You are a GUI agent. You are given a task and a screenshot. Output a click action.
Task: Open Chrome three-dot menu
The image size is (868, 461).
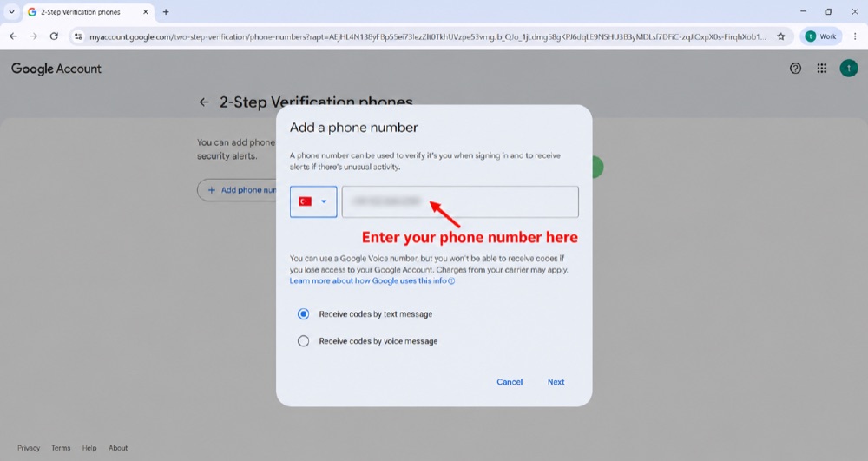[855, 36]
